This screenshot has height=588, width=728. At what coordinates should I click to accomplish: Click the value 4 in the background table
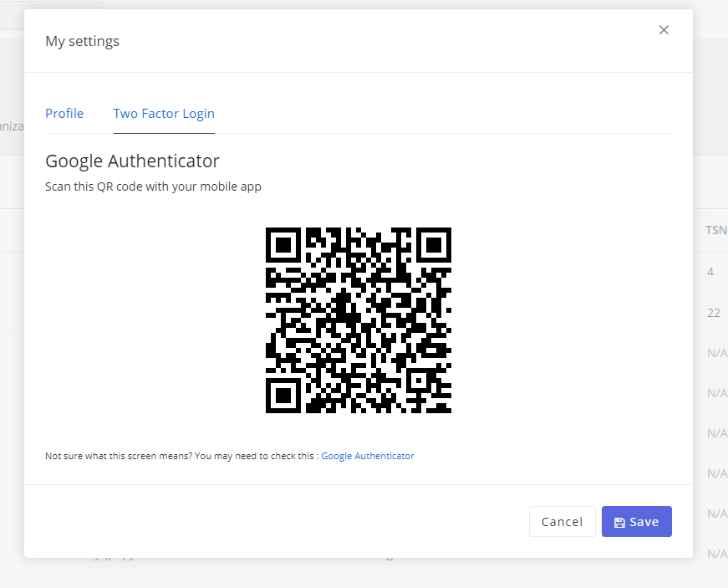(710, 272)
